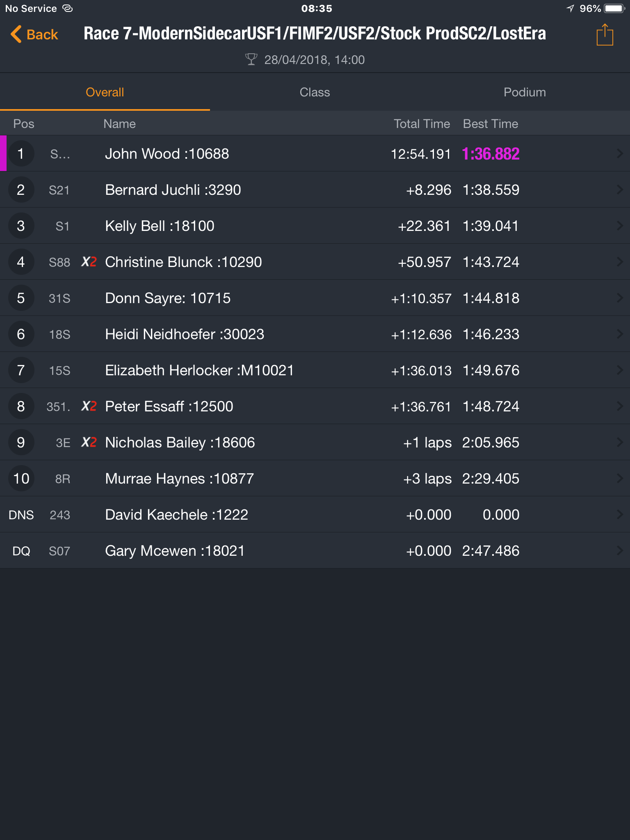Open John Wood row chevron
The height and width of the screenshot is (840, 630).
point(620,153)
